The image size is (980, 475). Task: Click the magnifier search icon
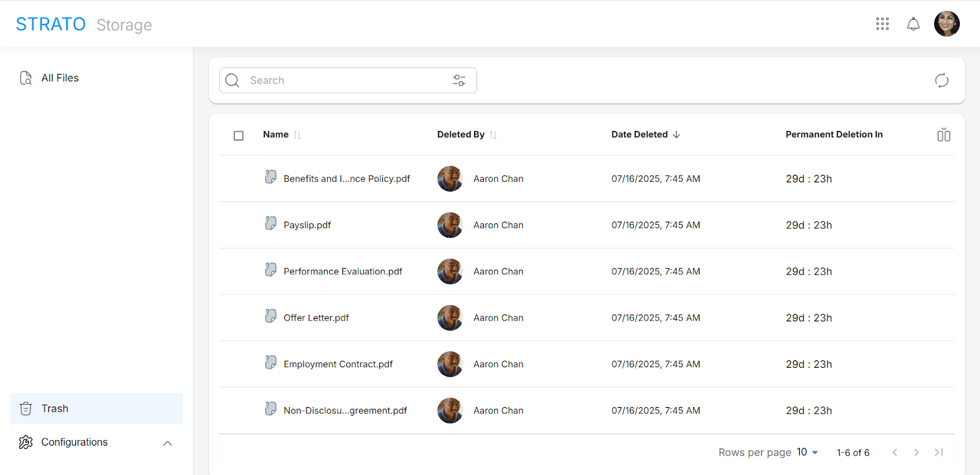point(232,80)
